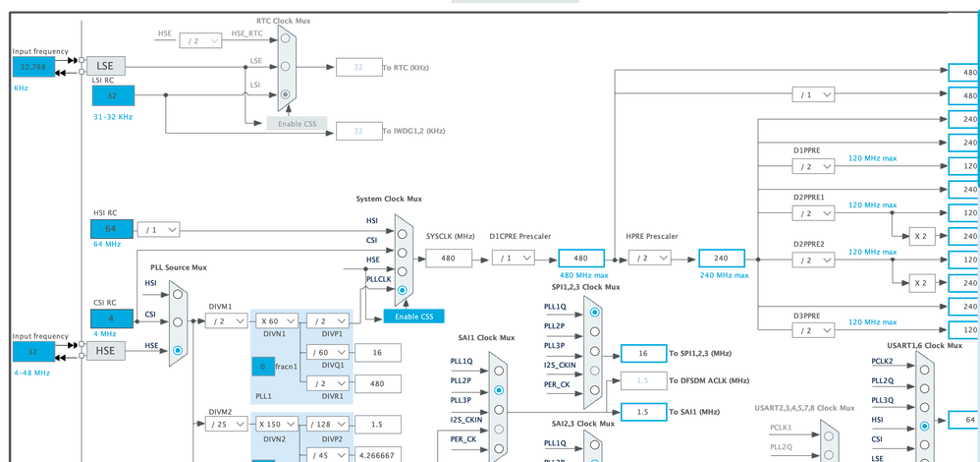
Task: Select PLL1Q in SPI1,2,3 Clock Mux
Action: tap(594, 312)
